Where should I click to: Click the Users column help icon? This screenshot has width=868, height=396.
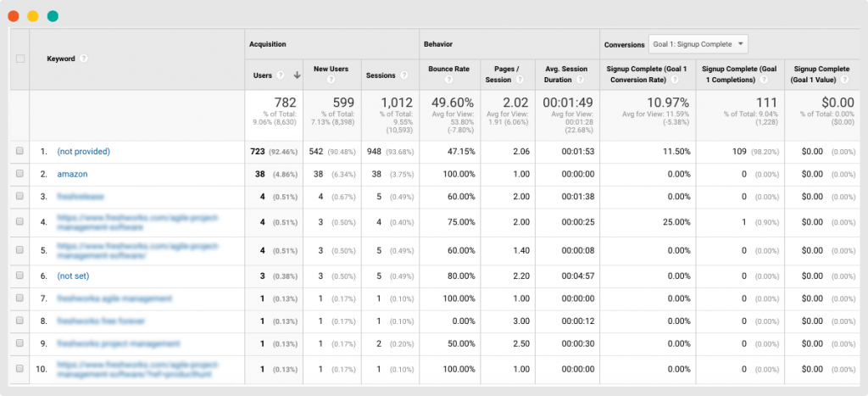tap(280, 75)
